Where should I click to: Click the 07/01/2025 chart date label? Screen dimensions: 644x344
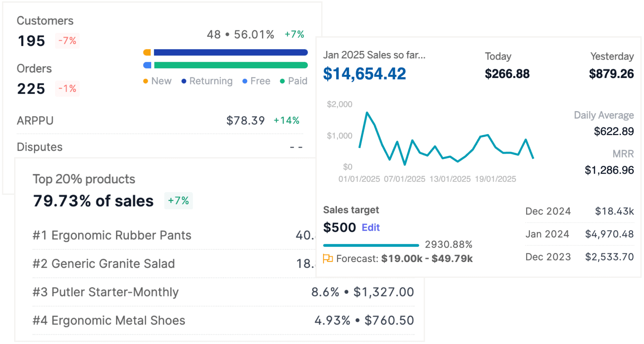(x=404, y=179)
